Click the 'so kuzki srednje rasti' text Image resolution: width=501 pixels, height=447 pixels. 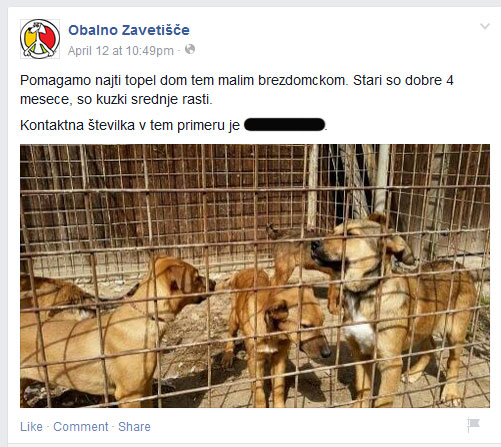coord(144,99)
